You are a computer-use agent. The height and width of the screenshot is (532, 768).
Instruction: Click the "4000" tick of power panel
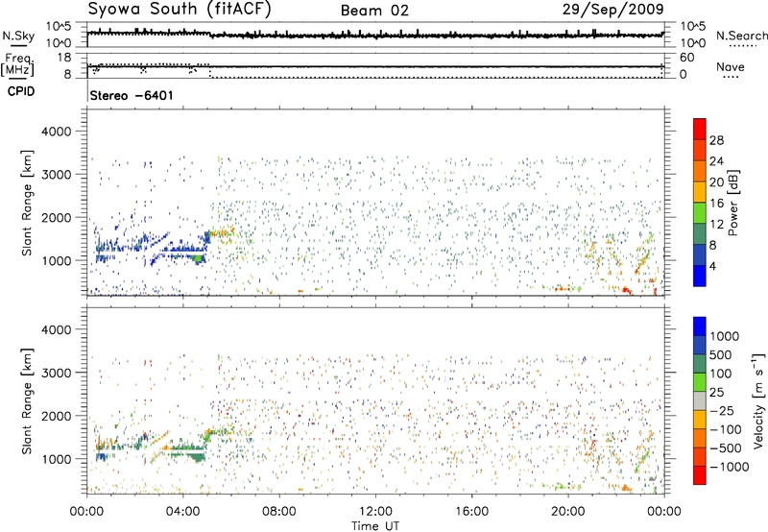[56, 132]
